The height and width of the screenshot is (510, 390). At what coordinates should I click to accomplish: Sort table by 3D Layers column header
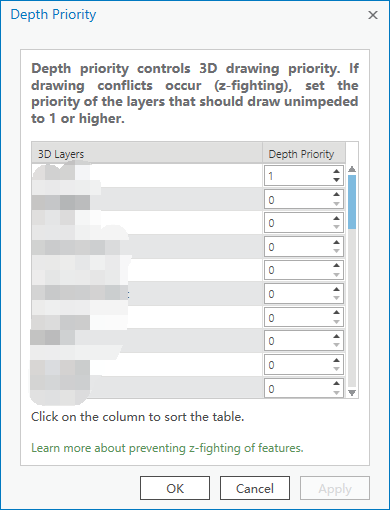[x=147, y=154]
